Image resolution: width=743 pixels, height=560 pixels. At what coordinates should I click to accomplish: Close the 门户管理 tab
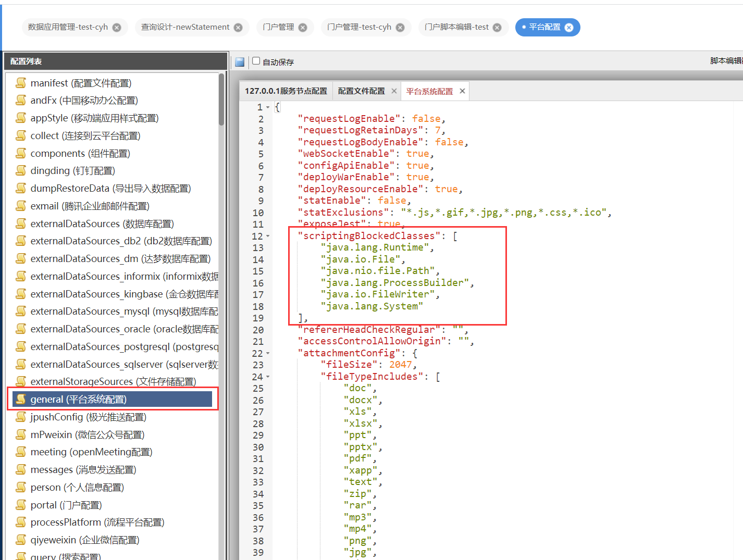tap(303, 28)
